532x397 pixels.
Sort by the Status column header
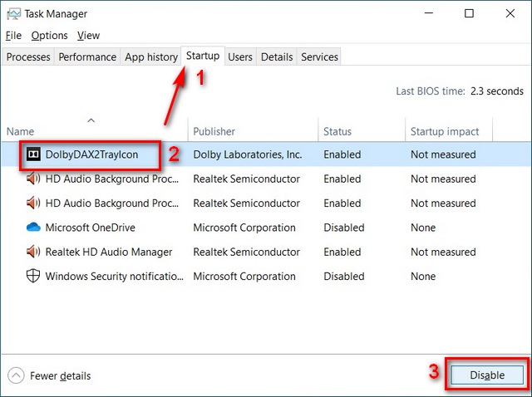click(337, 131)
